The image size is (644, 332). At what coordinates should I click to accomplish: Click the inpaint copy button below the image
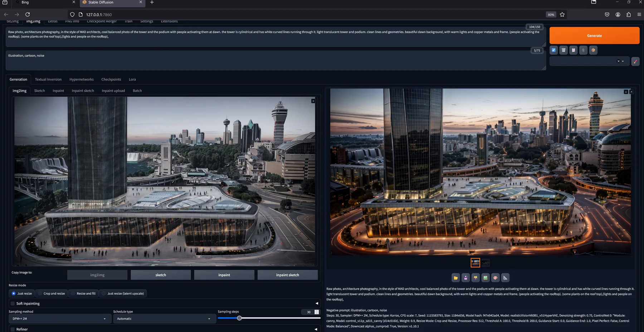click(224, 275)
